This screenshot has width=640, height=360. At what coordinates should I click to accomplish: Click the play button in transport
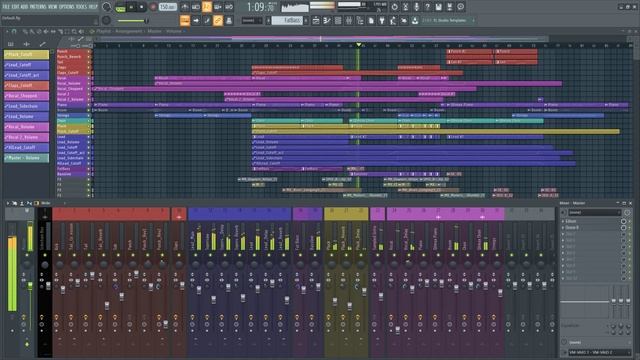[131, 7]
